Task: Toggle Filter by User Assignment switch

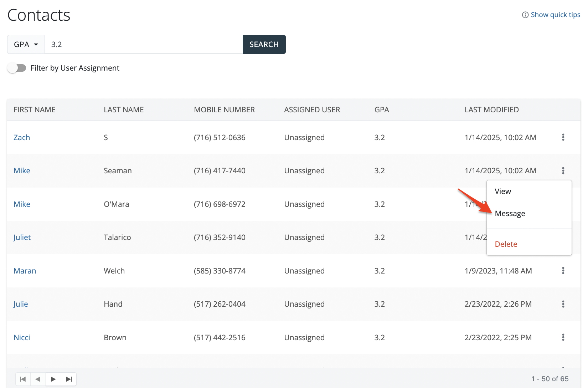Action: [x=17, y=68]
